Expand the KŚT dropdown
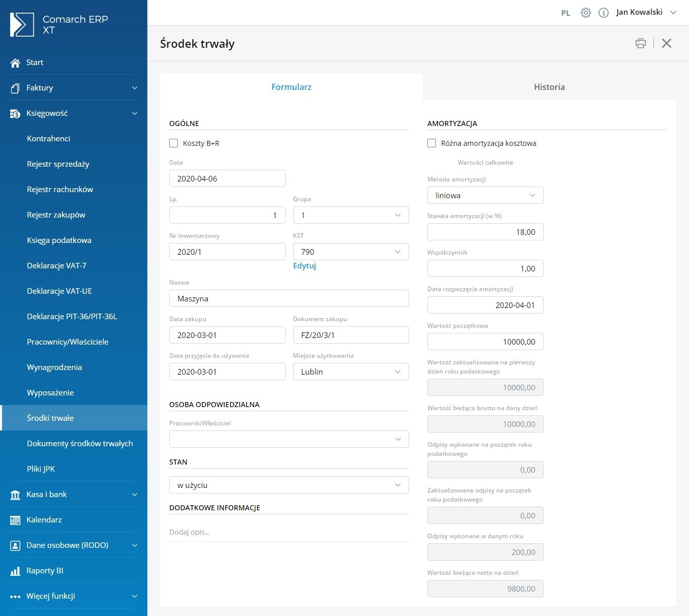The image size is (689, 616). tap(351, 252)
